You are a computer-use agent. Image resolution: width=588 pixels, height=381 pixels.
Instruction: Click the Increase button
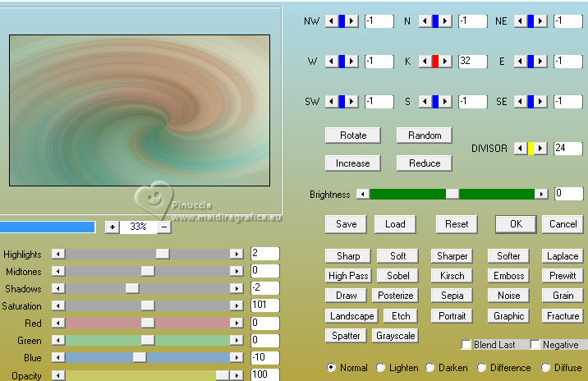[353, 163]
